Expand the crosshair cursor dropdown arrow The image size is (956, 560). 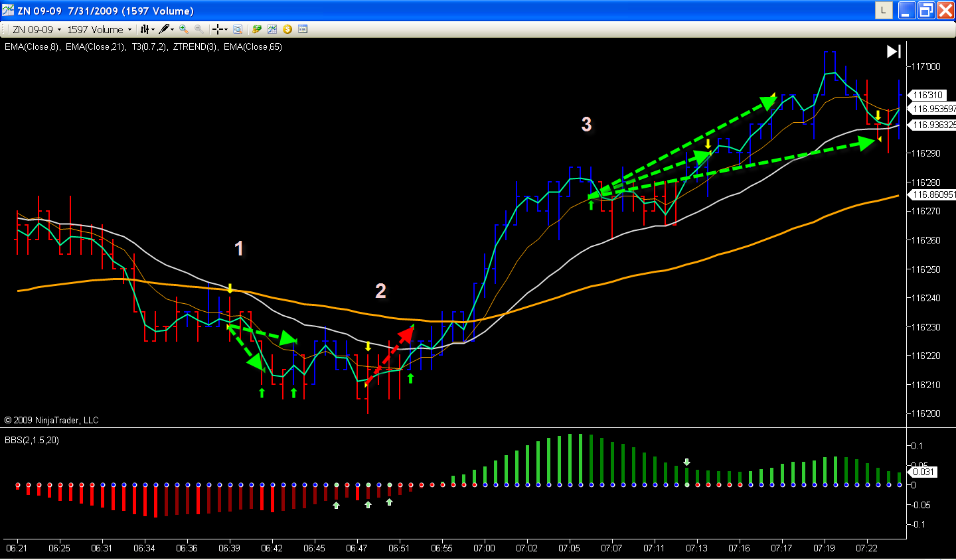click(x=226, y=29)
